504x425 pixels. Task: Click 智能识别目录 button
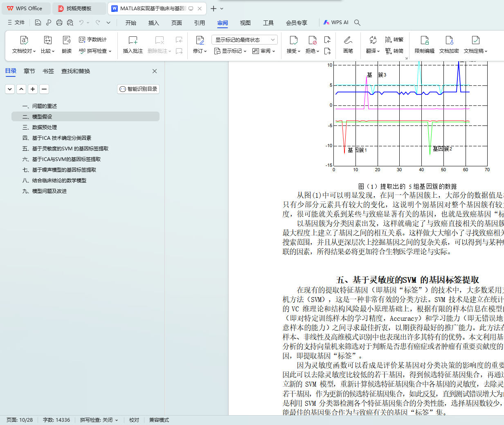[x=138, y=89]
